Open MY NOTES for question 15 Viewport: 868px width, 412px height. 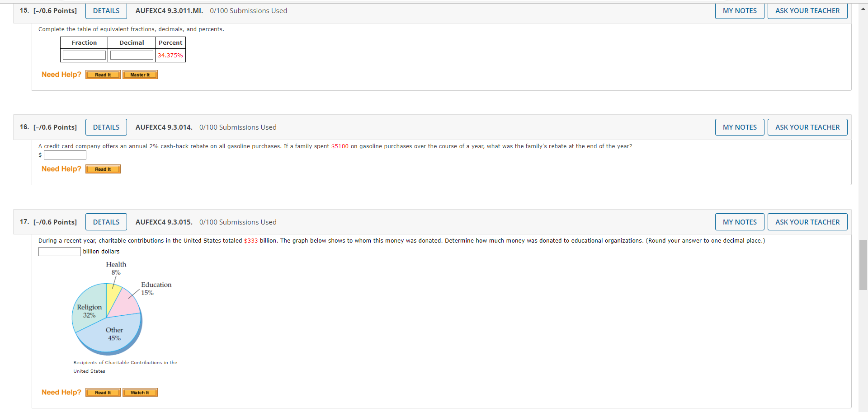(740, 11)
